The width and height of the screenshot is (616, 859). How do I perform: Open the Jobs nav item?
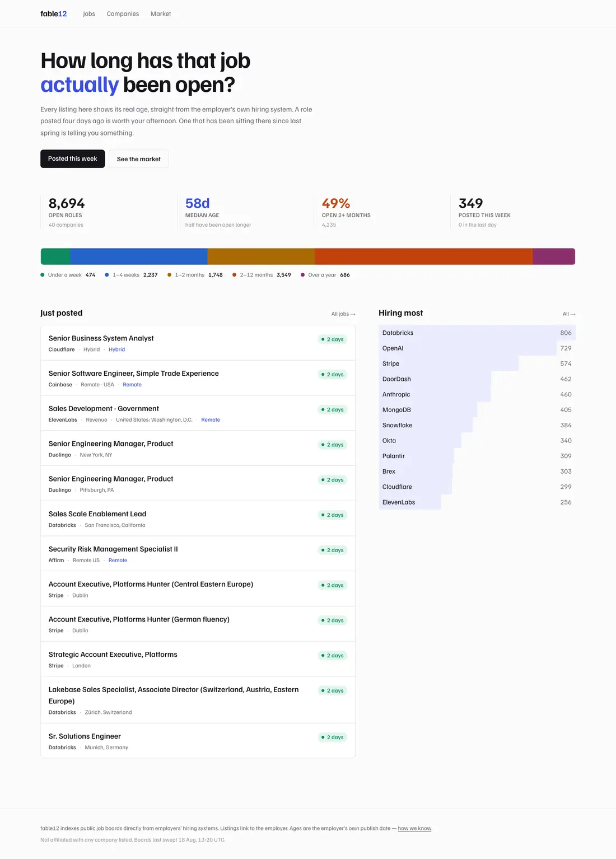coord(89,13)
